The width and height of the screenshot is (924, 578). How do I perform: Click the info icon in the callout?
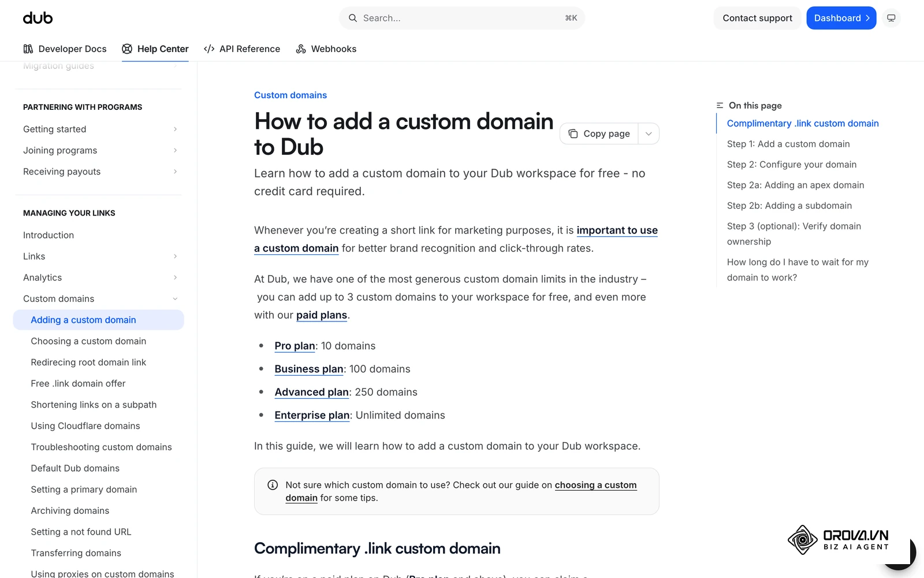pos(273,485)
